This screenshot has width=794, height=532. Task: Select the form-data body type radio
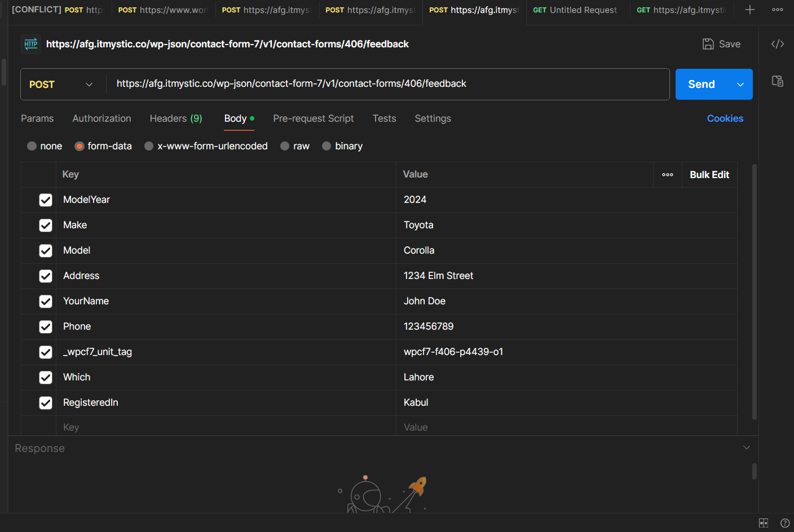(x=80, y=146)
